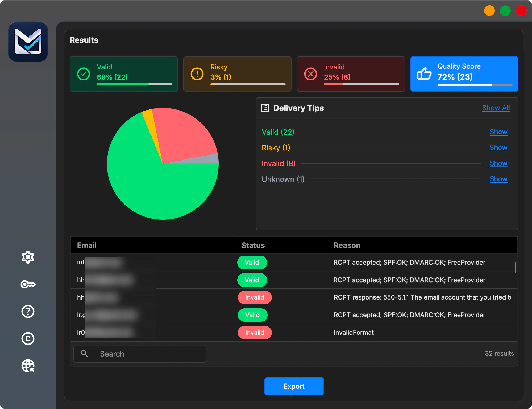Click the Show All delivery tips link
Viewport: 532px width, 409px height.
(496, 108)
